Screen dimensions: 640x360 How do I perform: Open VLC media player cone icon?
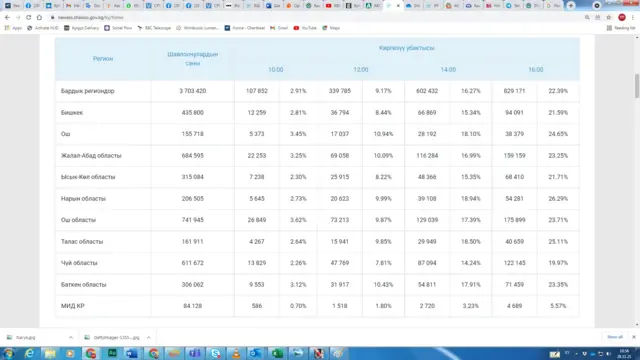pyautogui.click(x=236, y=353)
